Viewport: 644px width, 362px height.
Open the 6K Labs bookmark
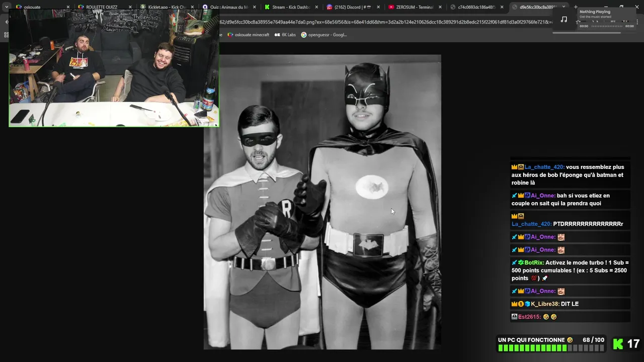point(285,35)
